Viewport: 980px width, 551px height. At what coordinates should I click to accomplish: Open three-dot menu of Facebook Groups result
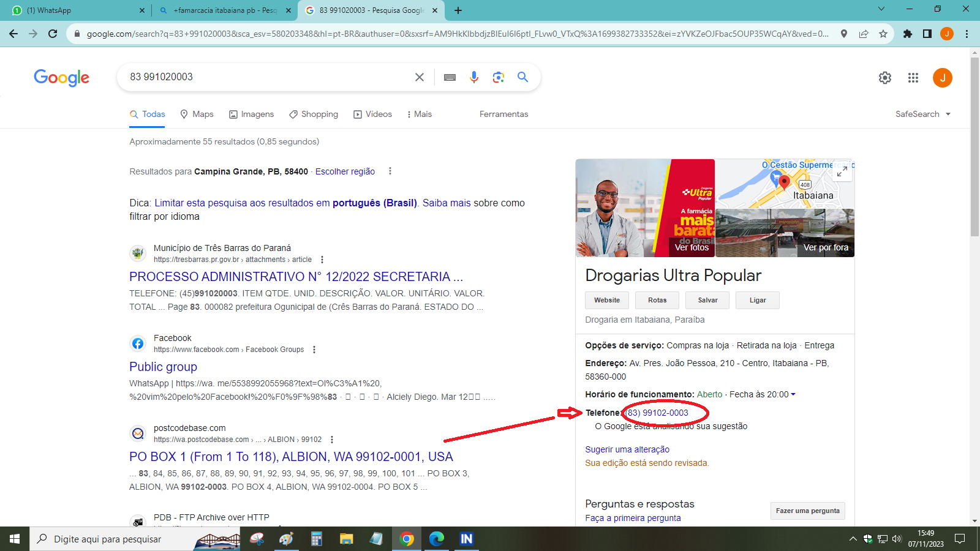tap(314, 350)
